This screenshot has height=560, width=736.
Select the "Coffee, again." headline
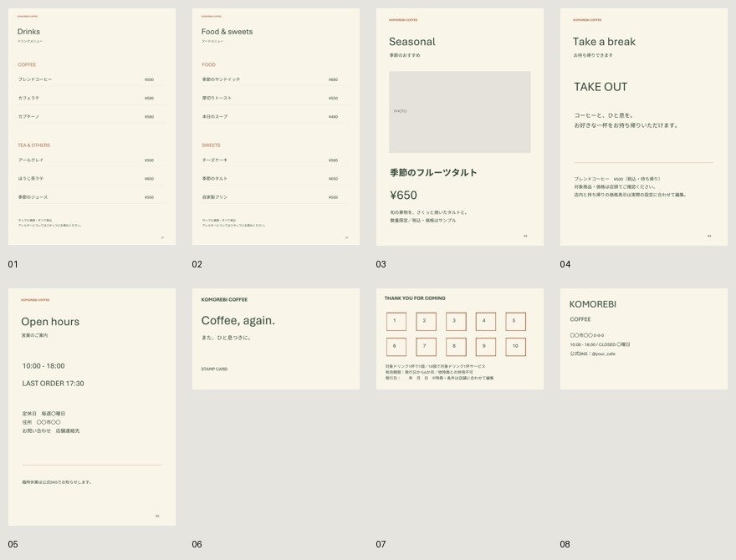coord(238,321)
